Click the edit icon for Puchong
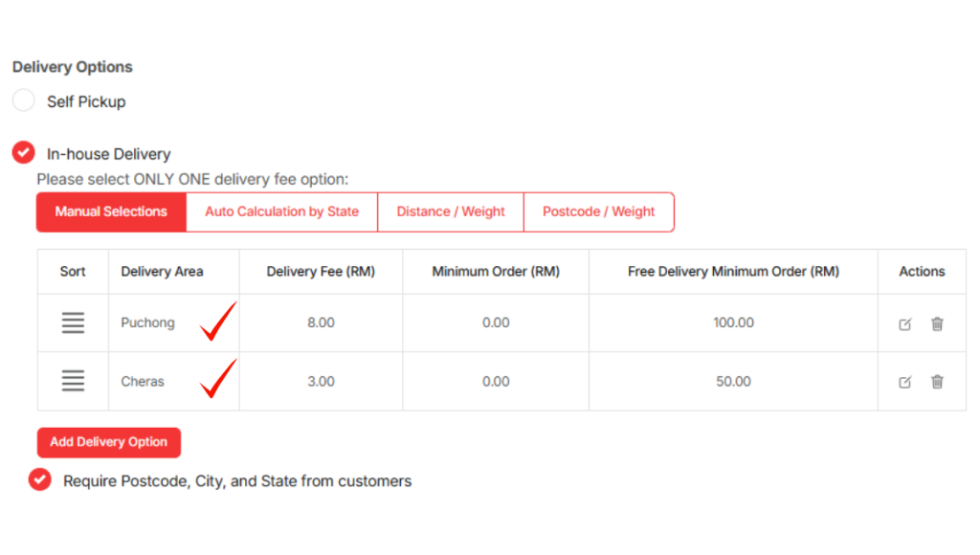This screenshot has height=555, width=980. point(905,324)
